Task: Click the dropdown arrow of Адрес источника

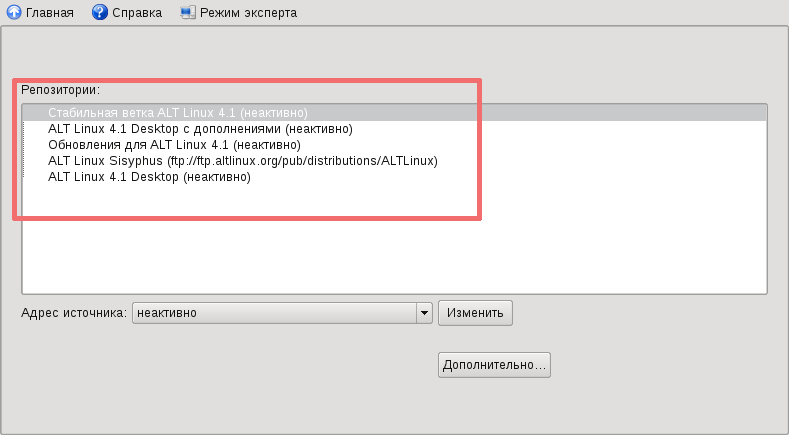Action: tap(425, 313)
